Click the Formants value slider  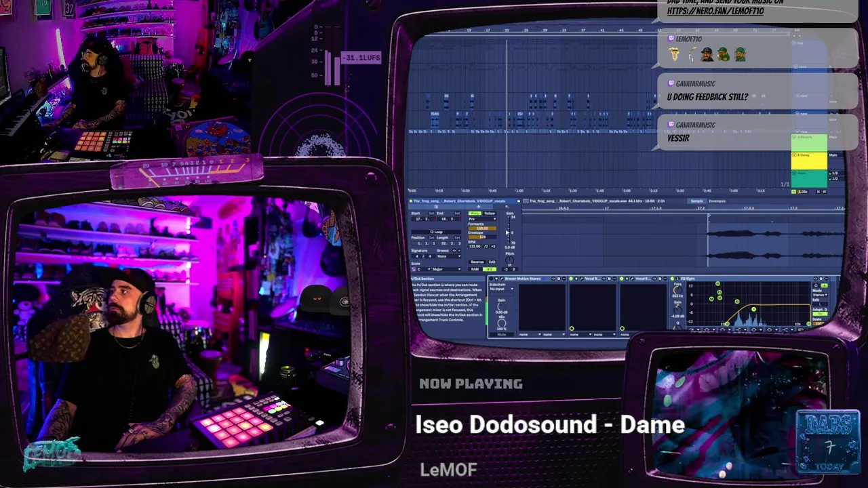click(x=482, y=228)
